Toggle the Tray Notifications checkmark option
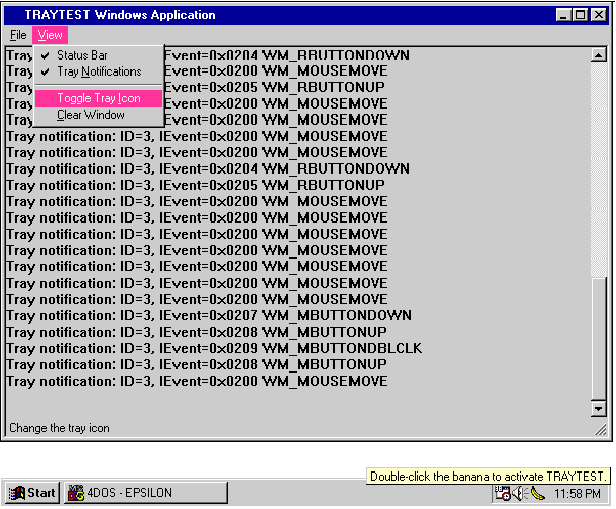 (x=98, y=71)
